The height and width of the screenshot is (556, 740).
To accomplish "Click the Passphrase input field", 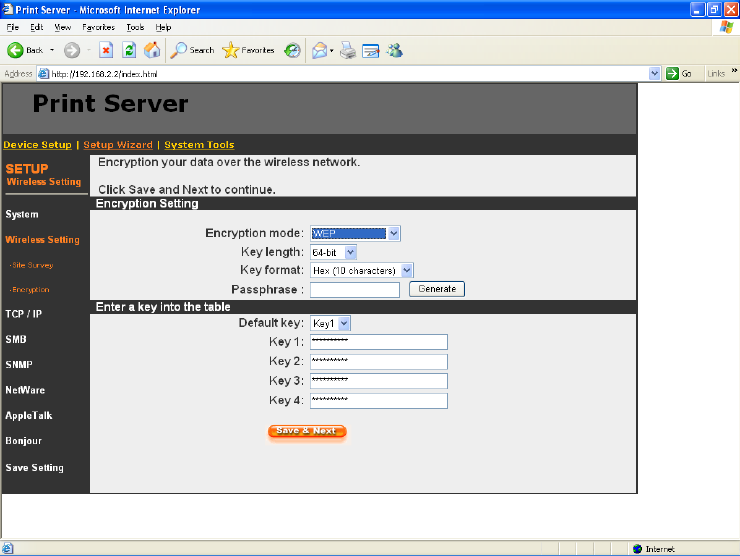I will (354, 290).
